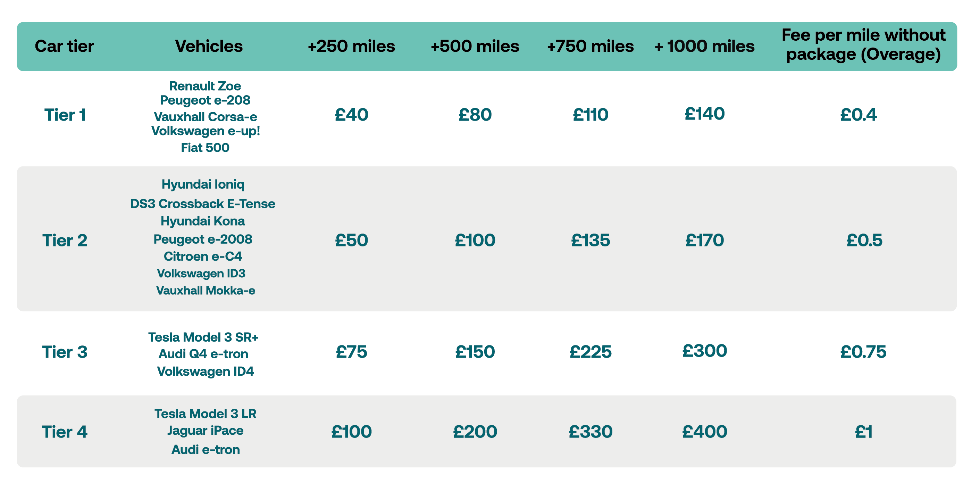980x490 pixels.
Task: Select the +500 miles column header
Action: (x=475, y=47)
